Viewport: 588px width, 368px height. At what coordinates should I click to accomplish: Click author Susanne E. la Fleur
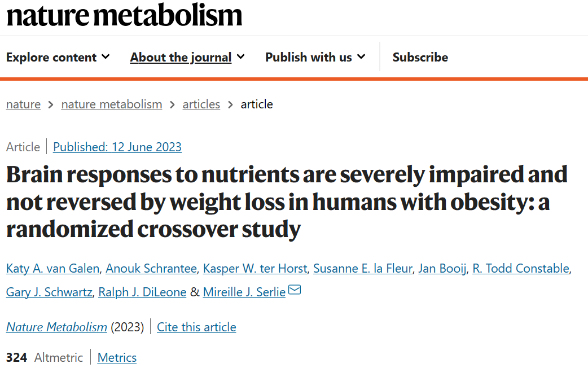363,269
